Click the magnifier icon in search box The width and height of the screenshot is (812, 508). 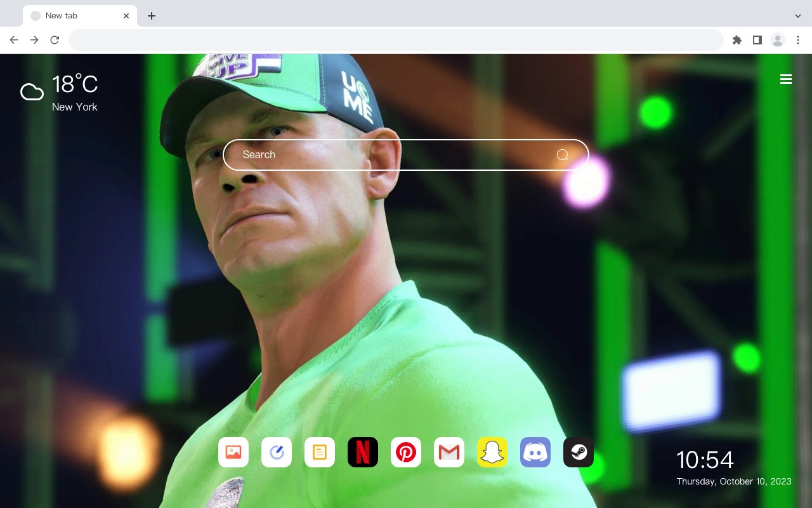pyautogui.click(x=562, y=155)
